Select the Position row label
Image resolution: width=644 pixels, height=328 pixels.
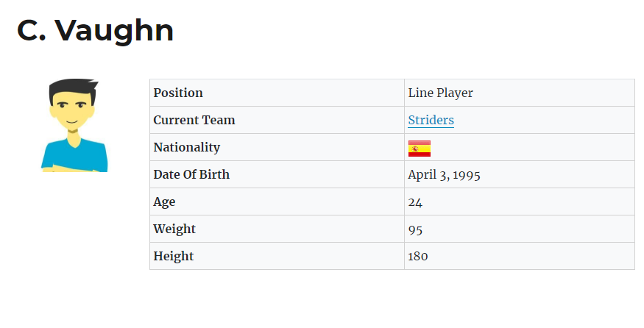pyautogui.click(x=178, y=93)
